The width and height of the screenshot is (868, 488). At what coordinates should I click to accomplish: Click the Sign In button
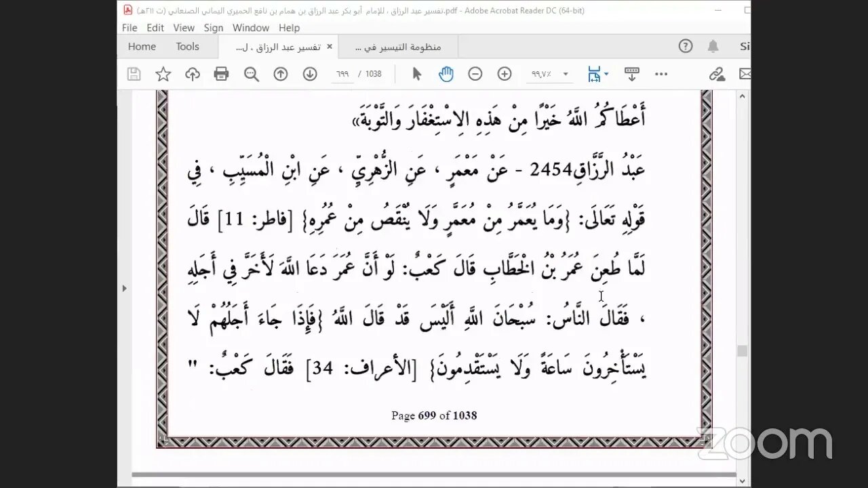(x=745, y=47)
